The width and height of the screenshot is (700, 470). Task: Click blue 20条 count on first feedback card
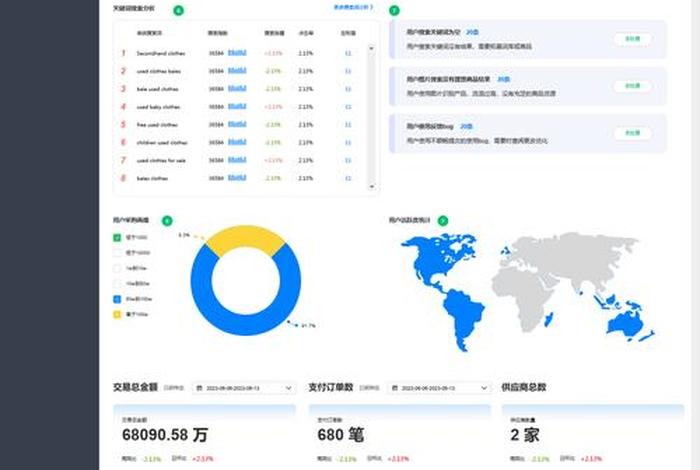[472, 32]
